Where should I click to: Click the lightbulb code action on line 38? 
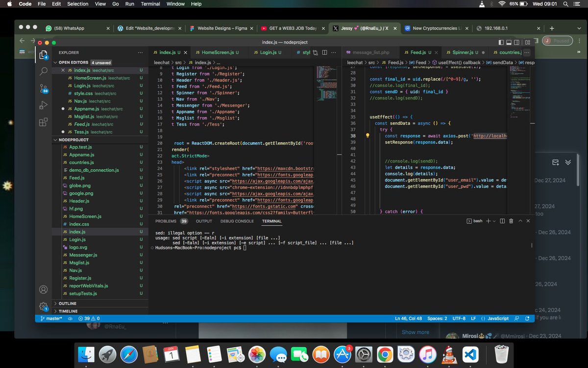[x=367, y=136]
